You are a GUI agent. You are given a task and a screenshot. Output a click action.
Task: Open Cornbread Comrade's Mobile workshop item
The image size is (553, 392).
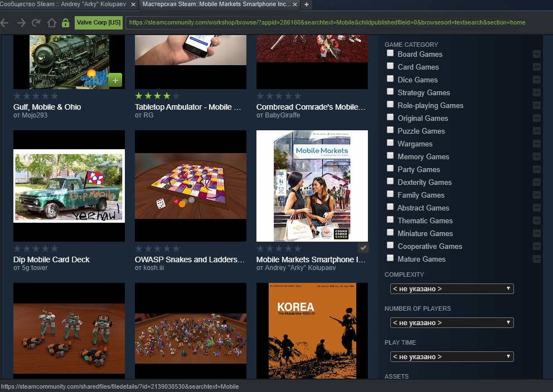311,107
